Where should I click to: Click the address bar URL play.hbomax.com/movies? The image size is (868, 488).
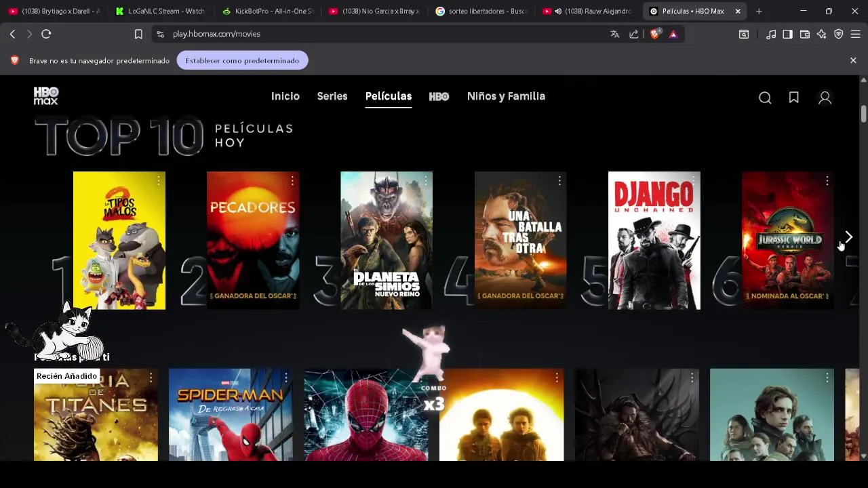(216, 34)
